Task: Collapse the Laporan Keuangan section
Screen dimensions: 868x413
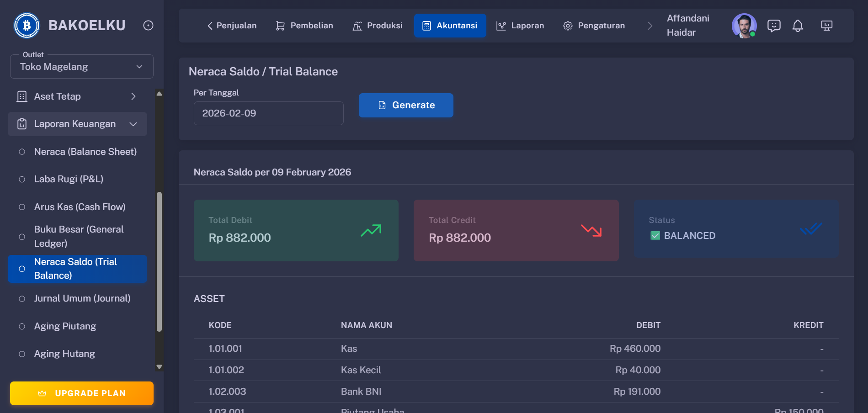Action: (133, 124)
